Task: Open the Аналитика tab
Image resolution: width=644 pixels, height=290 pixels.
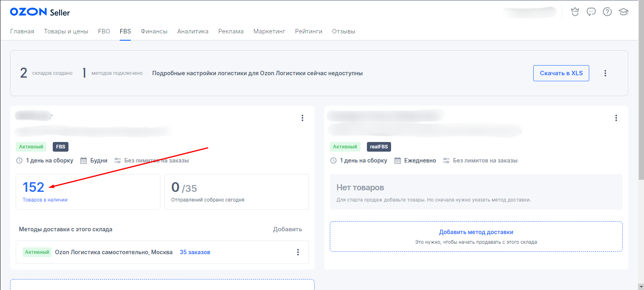Action: tap(193, 31)
